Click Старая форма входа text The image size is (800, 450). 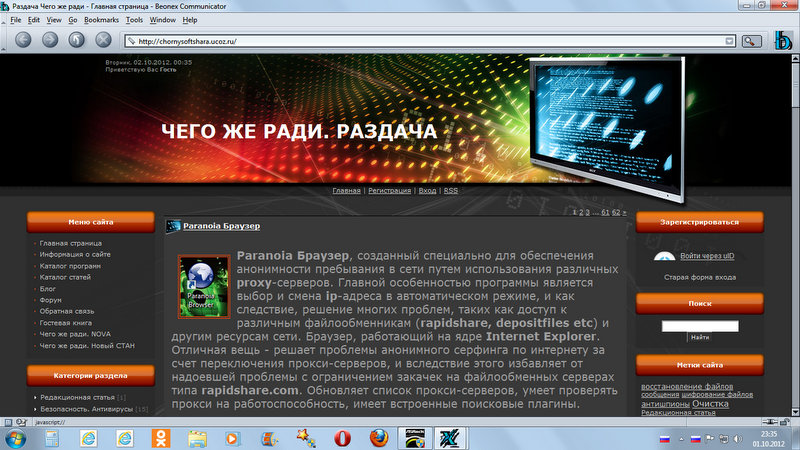(x=699, y=277)
